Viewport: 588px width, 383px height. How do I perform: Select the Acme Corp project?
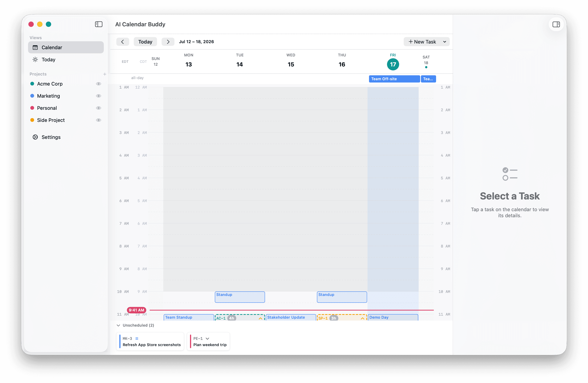(66, 84)
